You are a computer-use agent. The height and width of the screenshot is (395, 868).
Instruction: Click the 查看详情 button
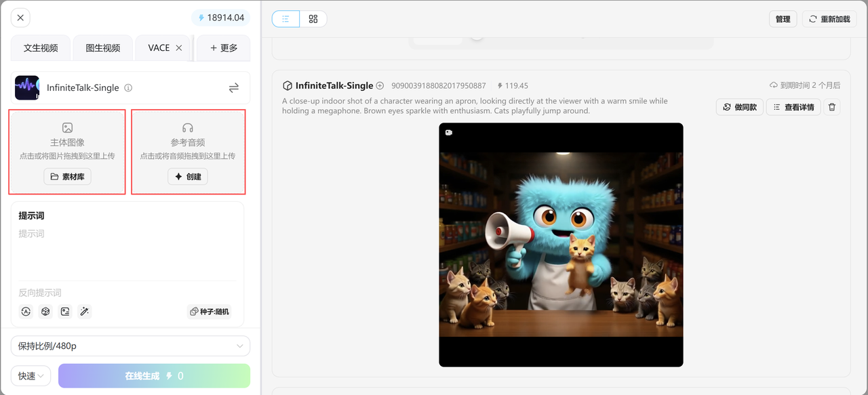point(793,107)
